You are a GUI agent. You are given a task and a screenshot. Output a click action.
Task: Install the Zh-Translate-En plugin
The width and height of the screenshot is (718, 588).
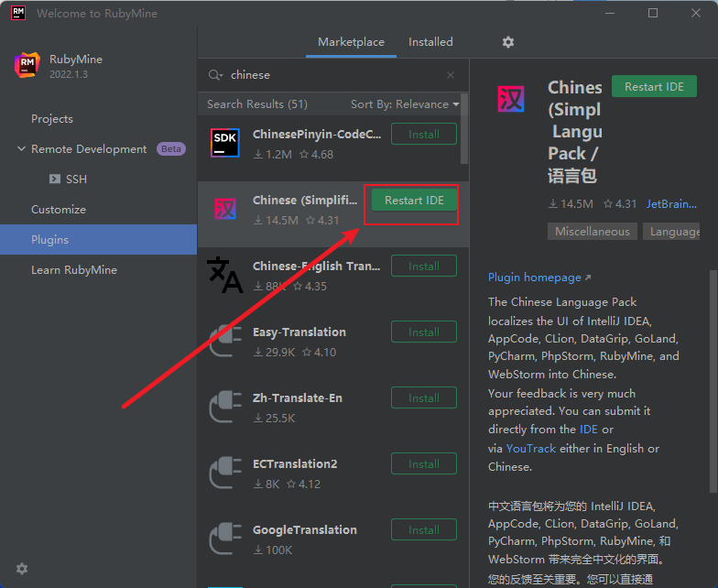(x=423, y=397)
